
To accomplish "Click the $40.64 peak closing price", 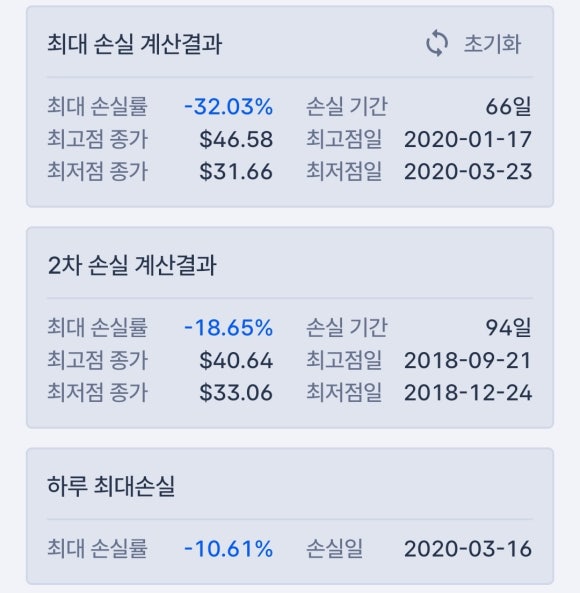I will 236,360.
